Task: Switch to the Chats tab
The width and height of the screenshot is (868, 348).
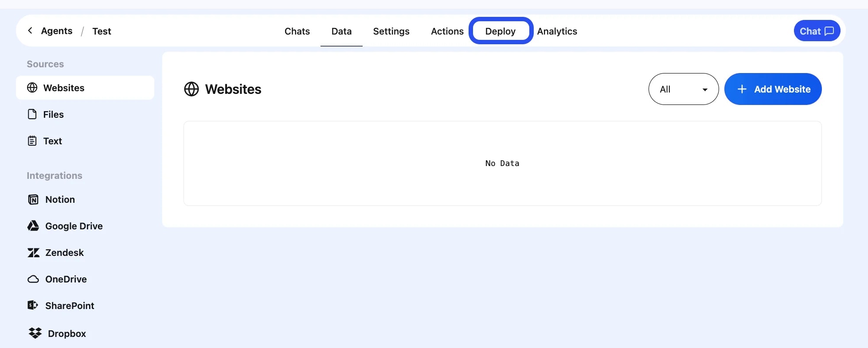Action: [x=297, y=31]
